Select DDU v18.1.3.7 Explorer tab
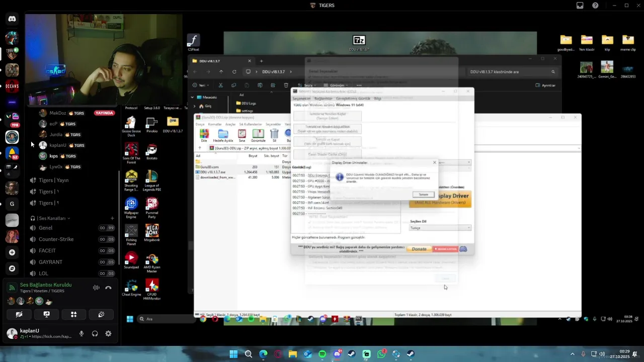Viewport: 644px width, 362px height. pyautogui.click(x=222, y=61)
